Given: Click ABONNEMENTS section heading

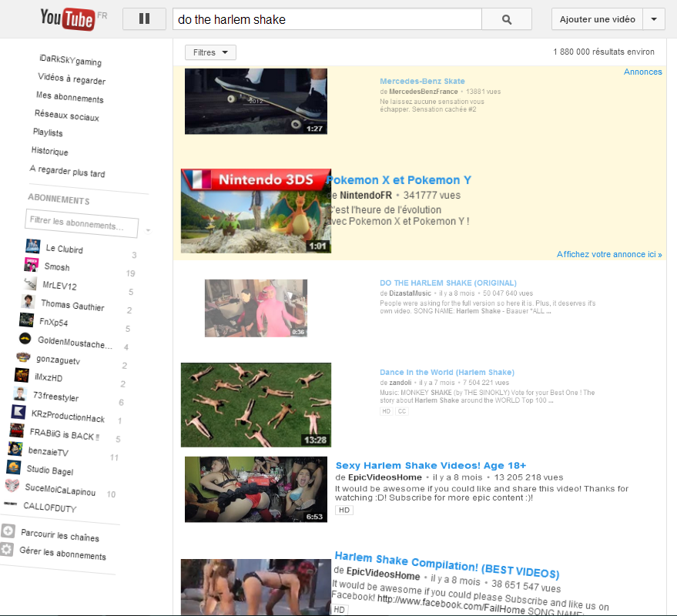Looking at the screenshot, I should click(59, 199).
